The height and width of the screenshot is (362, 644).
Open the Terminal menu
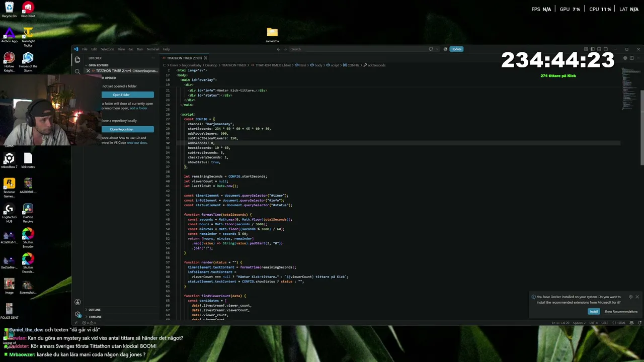tap(153, 49)
